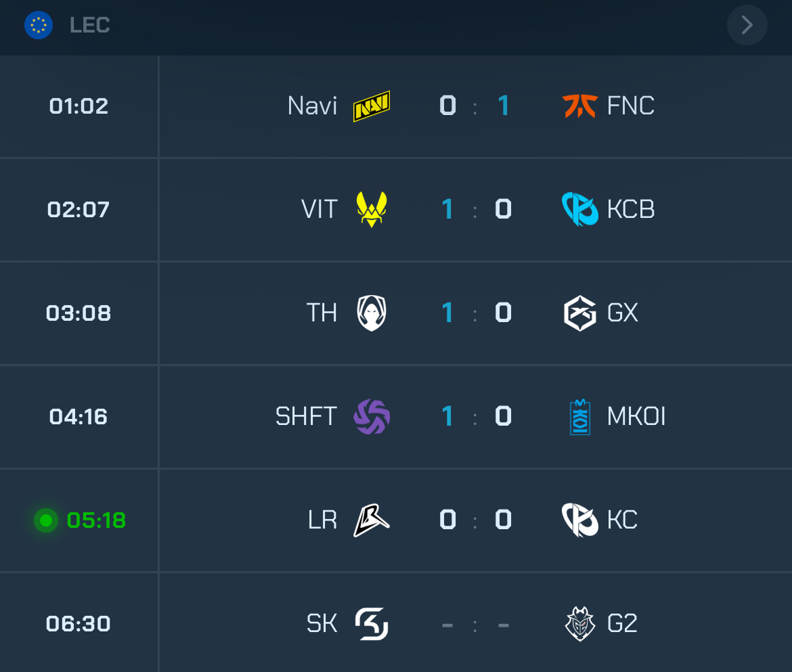Click the Fnatic orange logo
Image resolution: width=792 pixels, height=672 pixels.
(x=579, y=106)
